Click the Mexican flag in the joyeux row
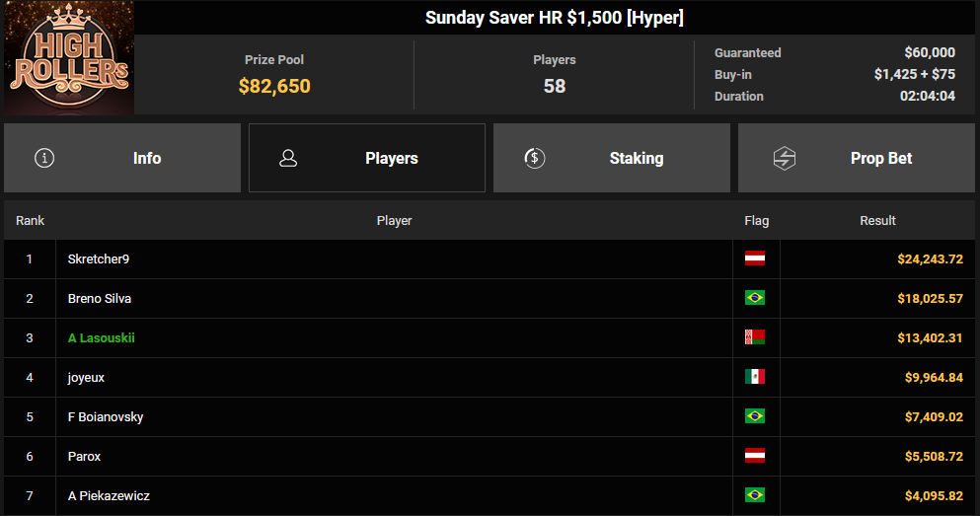 point(754,377)
